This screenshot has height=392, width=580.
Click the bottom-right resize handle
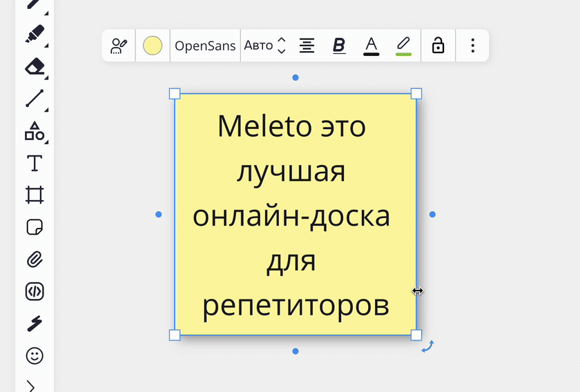point(416,335)
